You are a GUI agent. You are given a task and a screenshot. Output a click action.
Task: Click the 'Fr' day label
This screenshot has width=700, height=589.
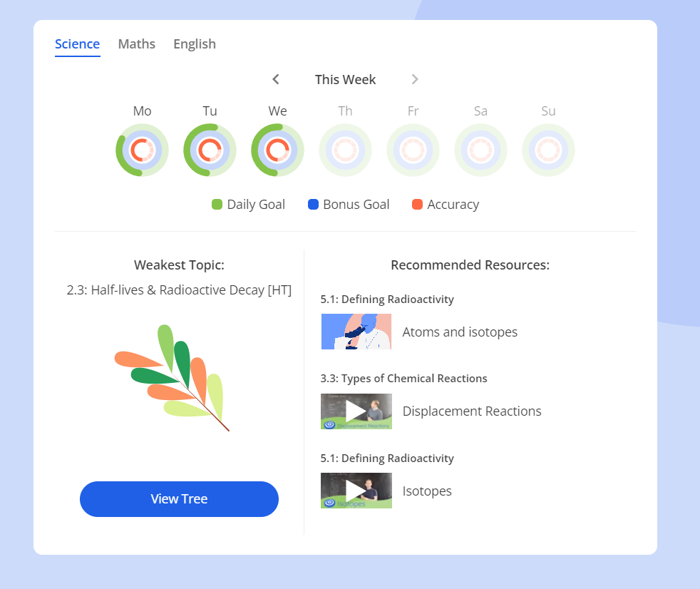413,111
